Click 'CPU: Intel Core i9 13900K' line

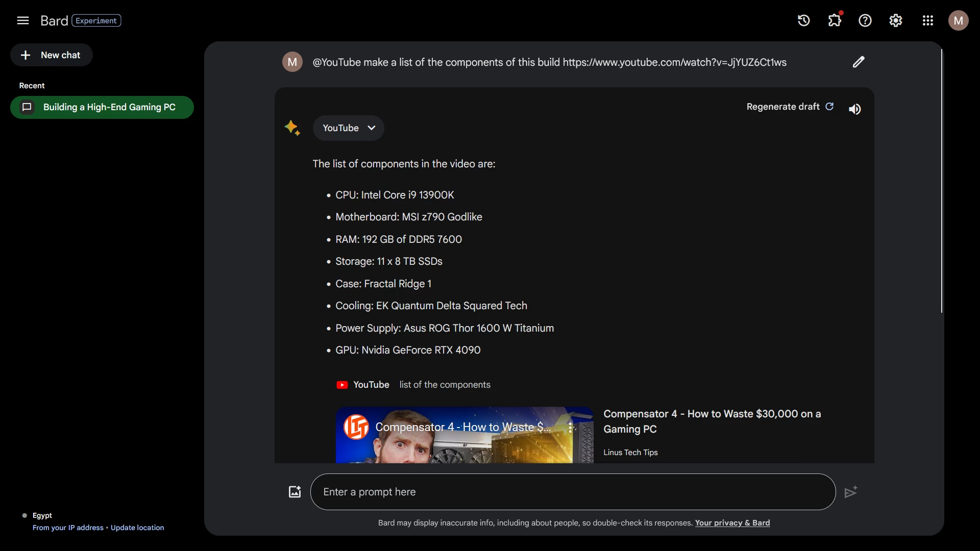click(x=395, y=195)
